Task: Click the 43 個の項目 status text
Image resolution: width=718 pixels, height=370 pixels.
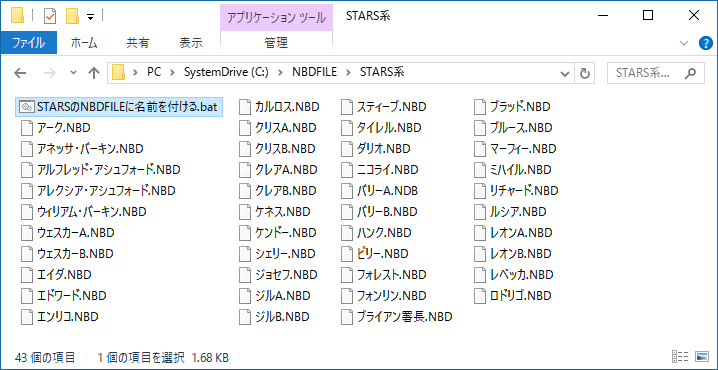Action: [45, 357]
